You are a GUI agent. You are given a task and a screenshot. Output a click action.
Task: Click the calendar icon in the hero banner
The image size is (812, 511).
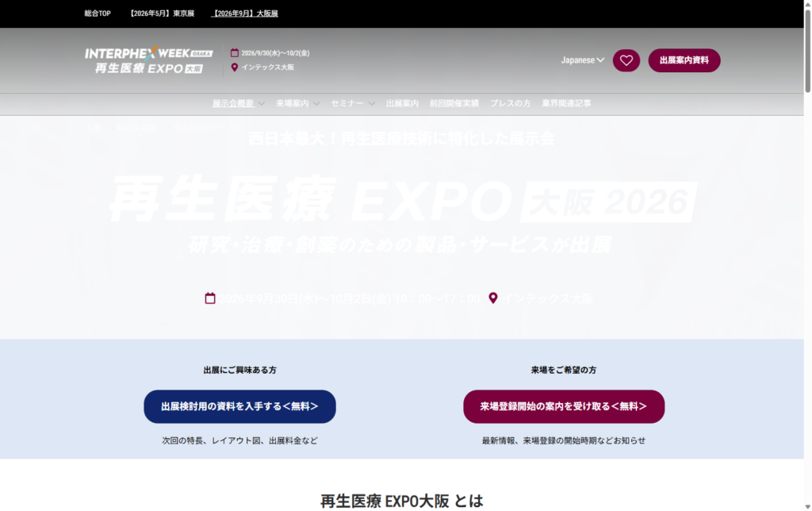pyautogui.click(x=210, y=298)
